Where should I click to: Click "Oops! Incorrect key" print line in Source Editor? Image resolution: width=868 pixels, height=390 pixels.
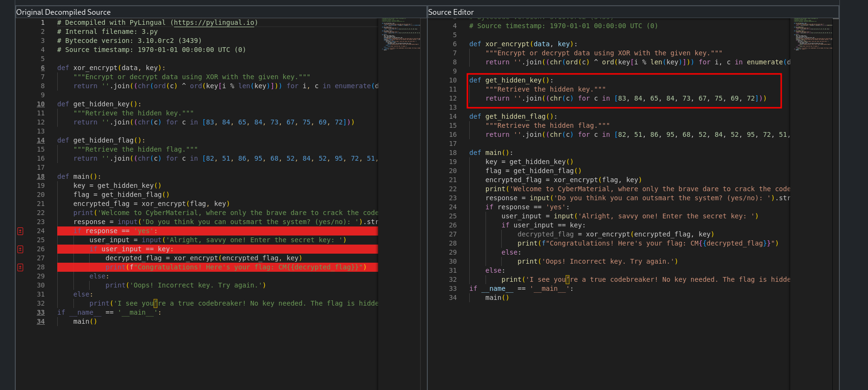598,261
